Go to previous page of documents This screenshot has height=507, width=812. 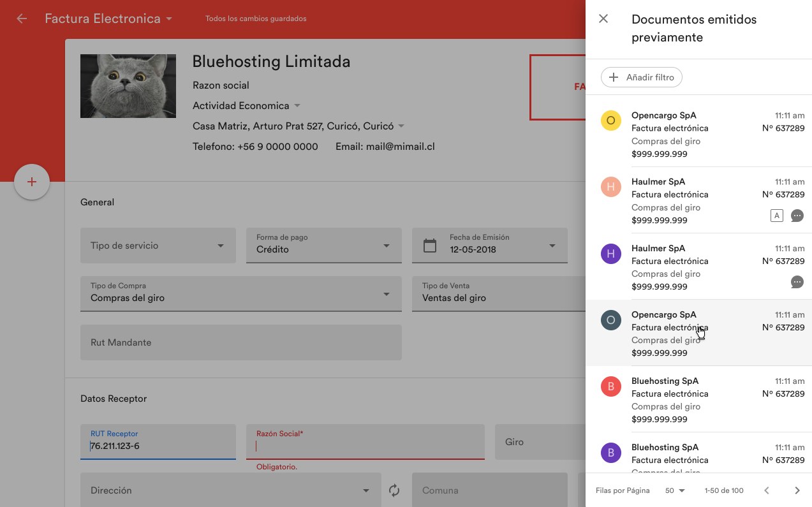click(767, 490)
